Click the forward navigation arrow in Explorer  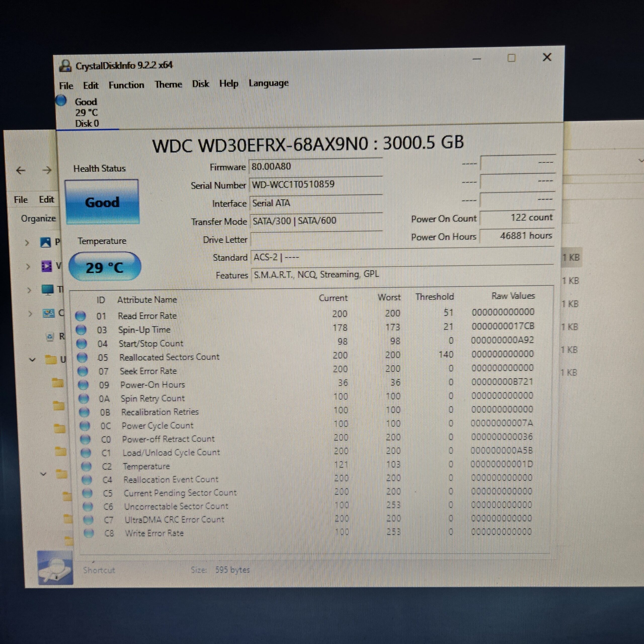tap(47, 170)
